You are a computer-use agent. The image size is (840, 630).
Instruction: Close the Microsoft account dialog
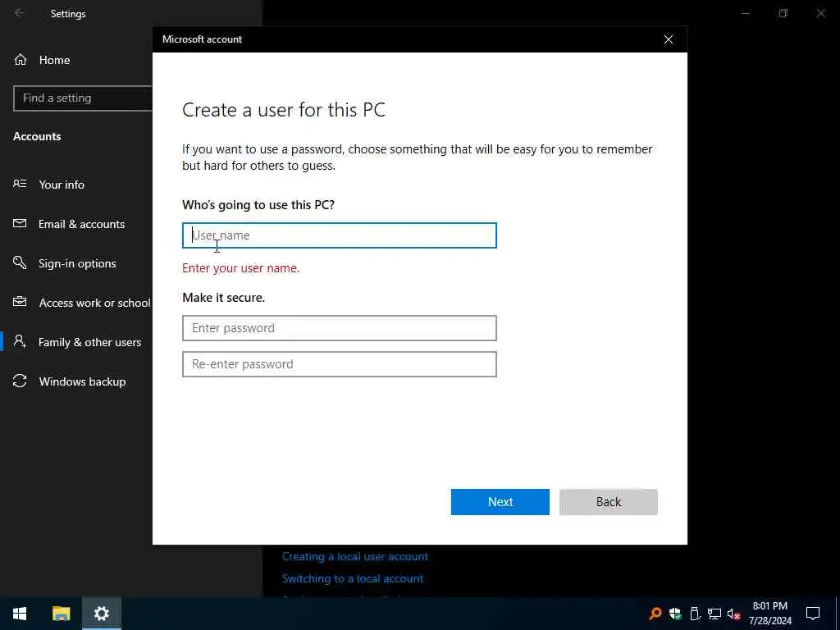pyautogui.click(x=669, y=39)
